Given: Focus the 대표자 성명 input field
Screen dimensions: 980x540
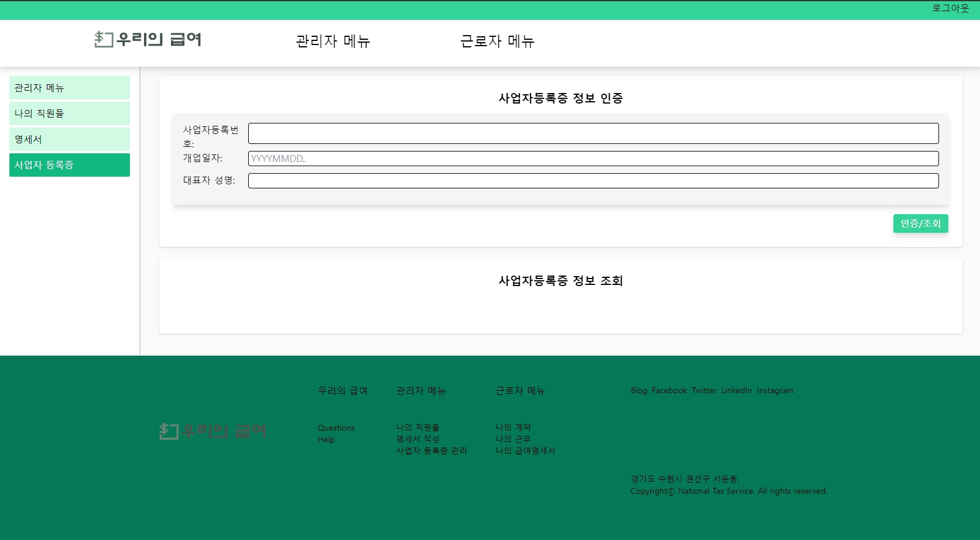Looking at the screenshot, I should pos(593,181).
